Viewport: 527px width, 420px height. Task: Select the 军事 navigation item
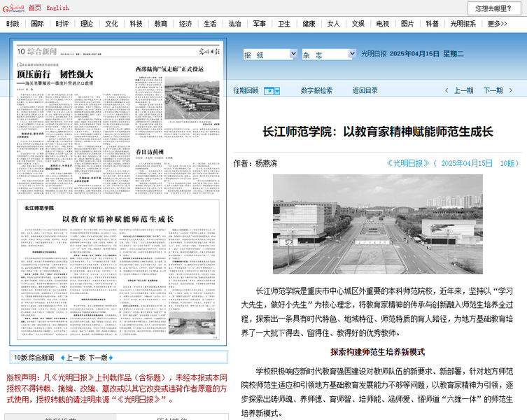(x=259, y=24)
